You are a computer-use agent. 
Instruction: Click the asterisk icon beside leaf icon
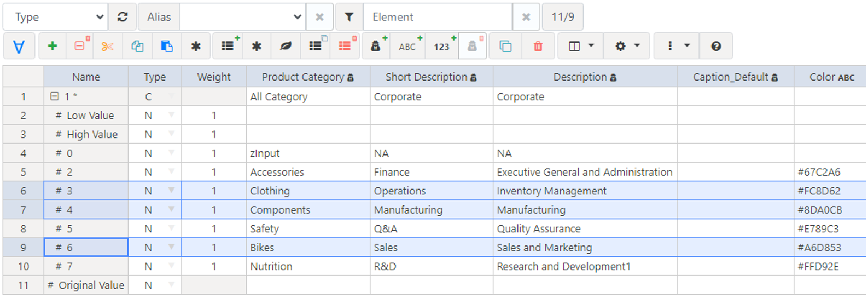coord(257,47)
